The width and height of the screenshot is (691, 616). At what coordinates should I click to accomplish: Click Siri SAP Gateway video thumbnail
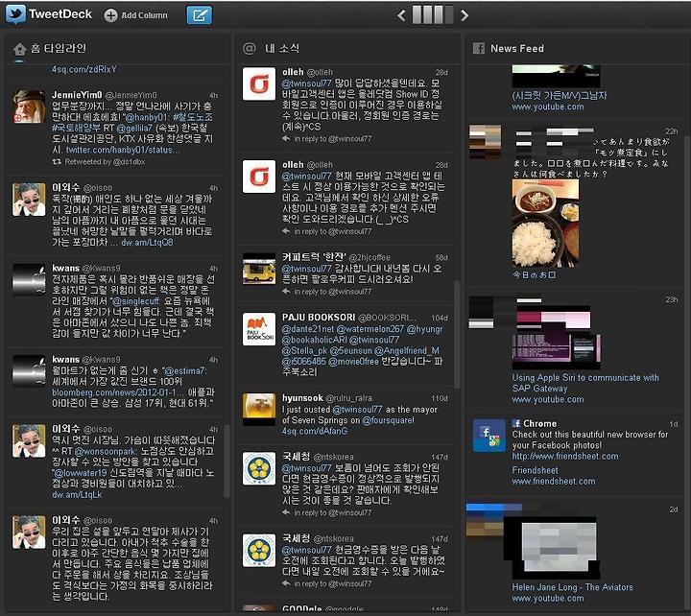click(557, 339)
